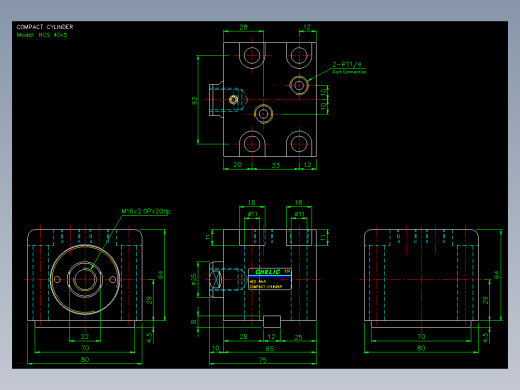Select the small key block under side view
This screenshot has width=520, height=390.
tap(272, 322)
